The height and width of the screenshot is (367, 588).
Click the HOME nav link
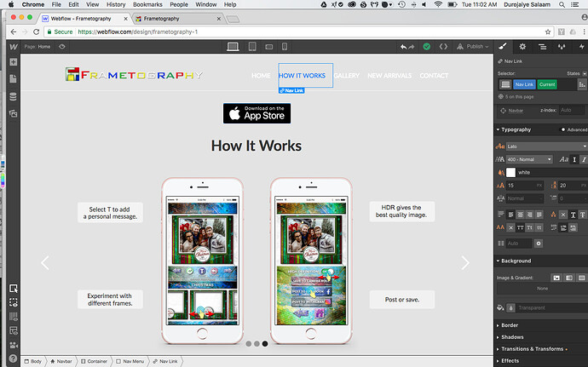point(261,75)
